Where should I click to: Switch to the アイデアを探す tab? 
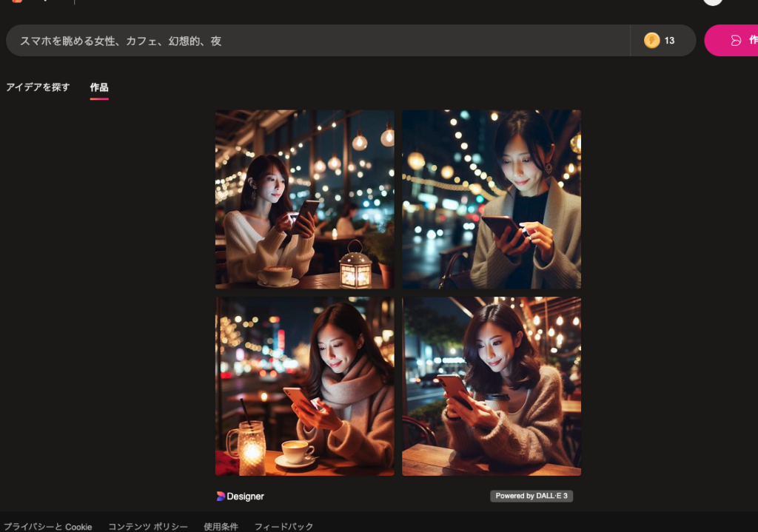pyautogui.click(x=38, y=87)
